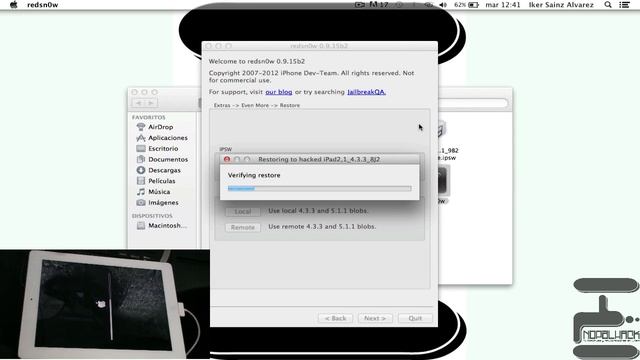Click Finder back arrow button
Viewport: 640px width, 360px height.
click(x=138, y=103)
